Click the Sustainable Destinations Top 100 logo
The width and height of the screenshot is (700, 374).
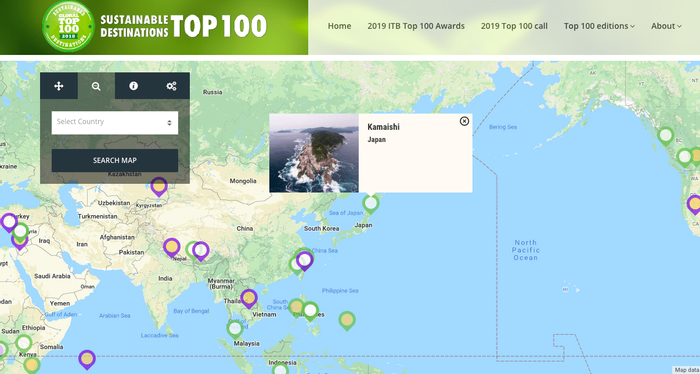point(154,26)
